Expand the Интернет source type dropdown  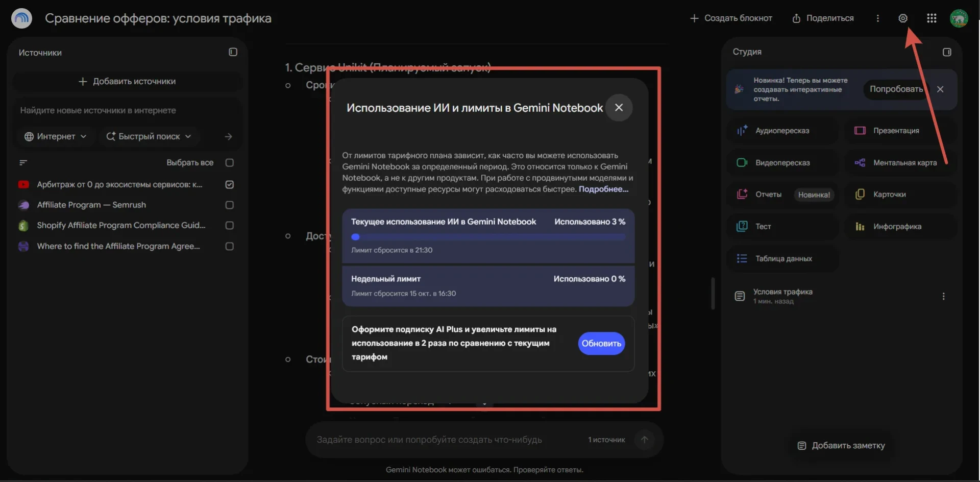(56, 136)
